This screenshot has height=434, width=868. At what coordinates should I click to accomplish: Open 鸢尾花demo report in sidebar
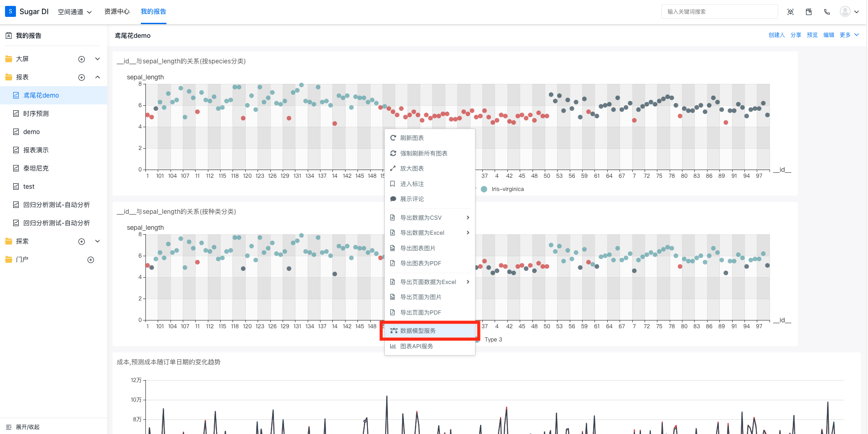click(54, 95)
